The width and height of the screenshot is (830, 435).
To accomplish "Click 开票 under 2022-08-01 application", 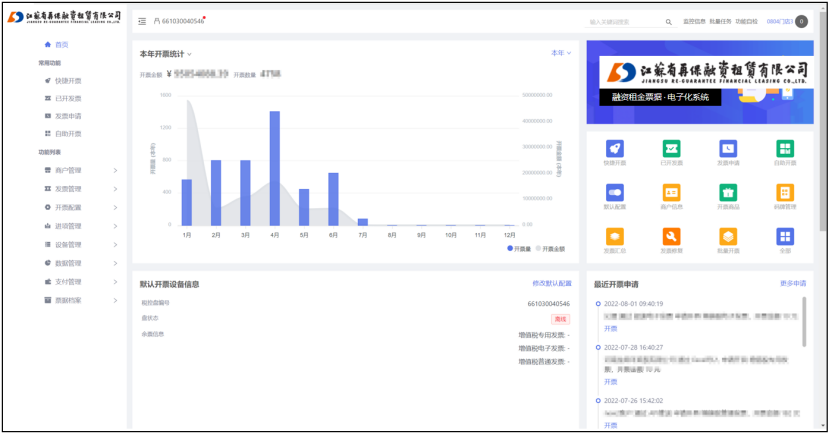I will coord(611,329).
